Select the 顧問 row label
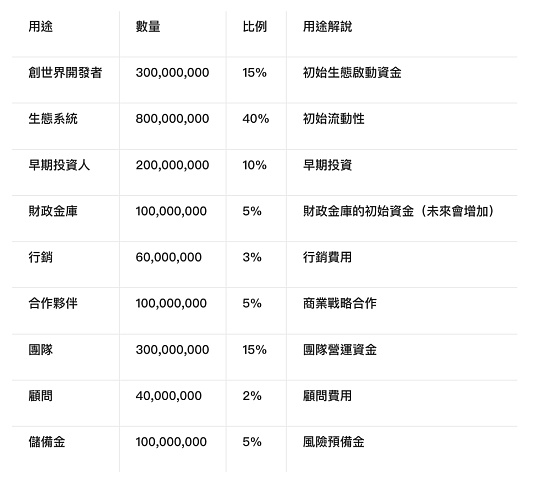 pos(40,396)
